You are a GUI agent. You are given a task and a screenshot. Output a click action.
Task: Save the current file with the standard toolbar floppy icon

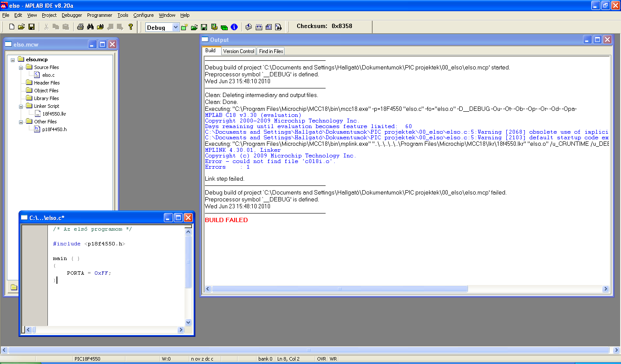pyautogui.click(x=31, y=27)
